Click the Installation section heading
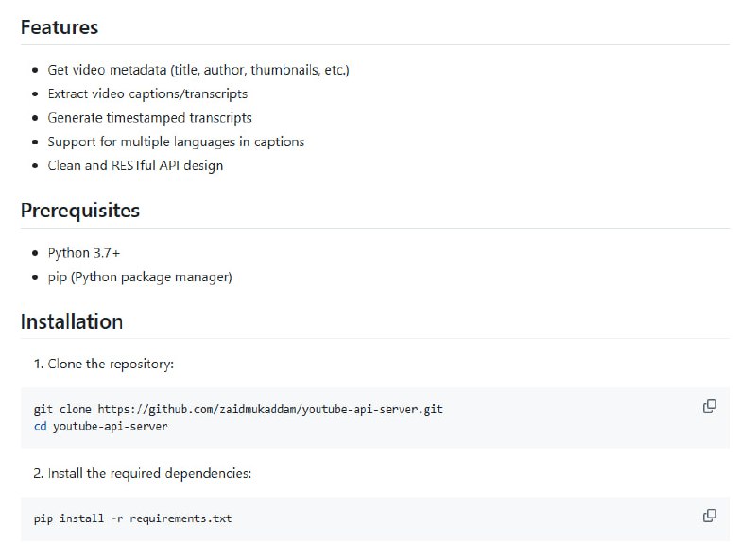 72,321
